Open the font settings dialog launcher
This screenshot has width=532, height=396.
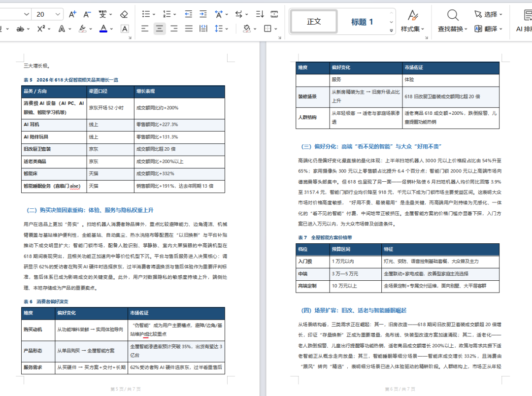(130, 37)
